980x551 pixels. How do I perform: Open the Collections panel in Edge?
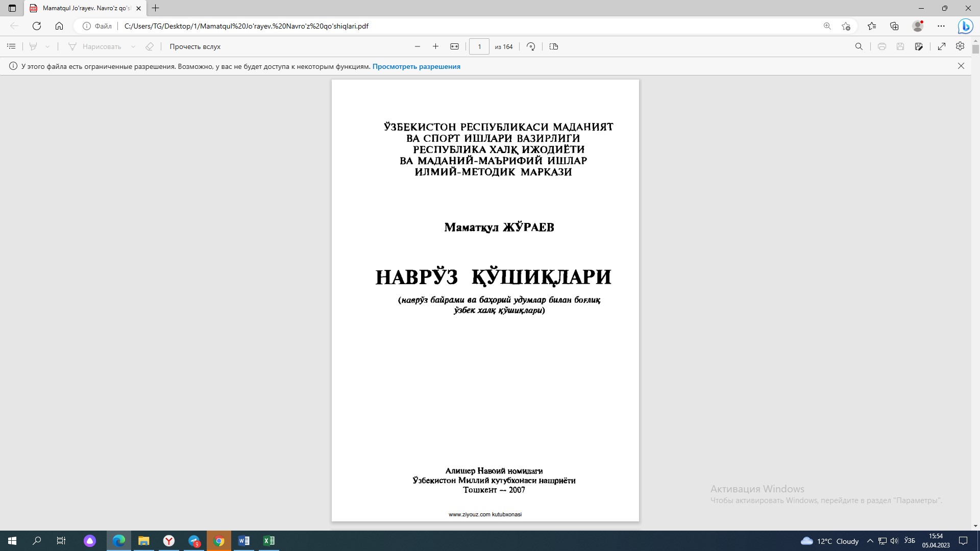click(x=894, y=26)
